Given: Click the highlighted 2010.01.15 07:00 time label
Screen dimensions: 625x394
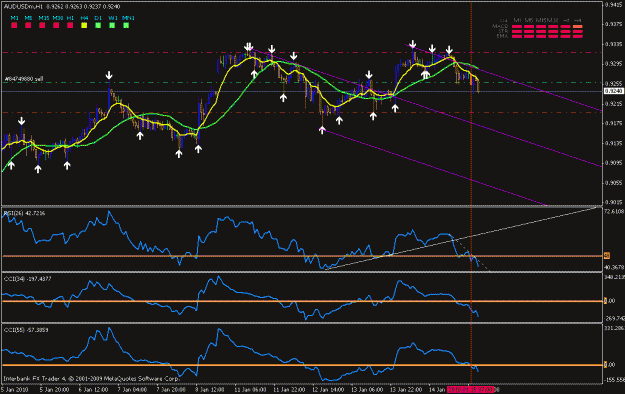Looking at the screenshot, I should point(471,389).
